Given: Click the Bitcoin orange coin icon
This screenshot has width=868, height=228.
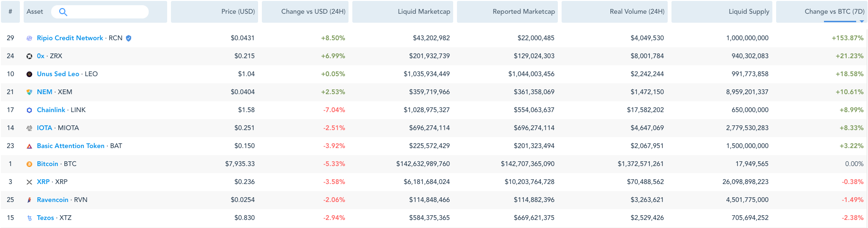Looking at the screenshot, I should pyautogui.click(x=29, y=164).
